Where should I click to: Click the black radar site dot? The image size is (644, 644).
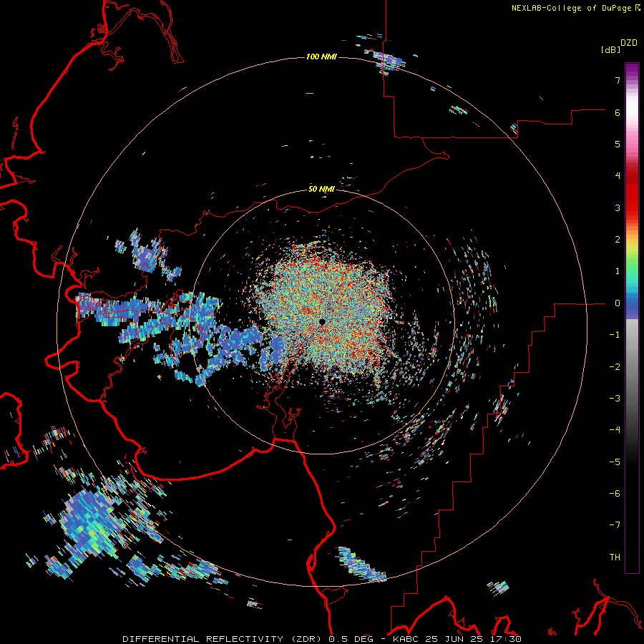[x=323, y=321]
